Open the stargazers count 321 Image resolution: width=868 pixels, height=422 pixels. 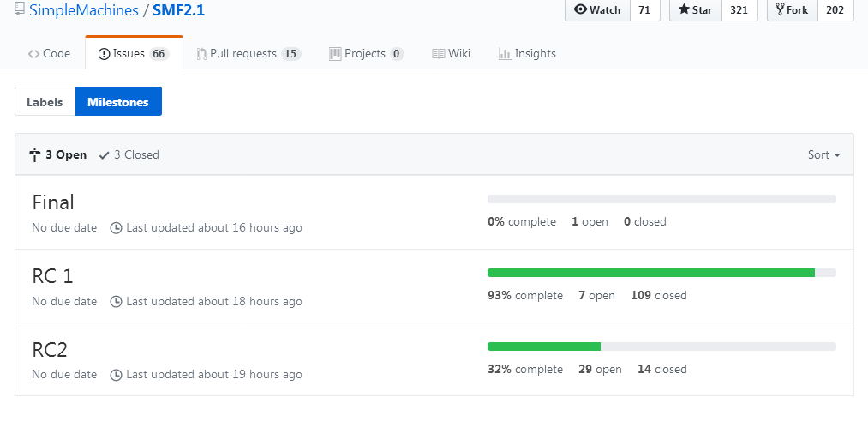[x=739, y=9]
